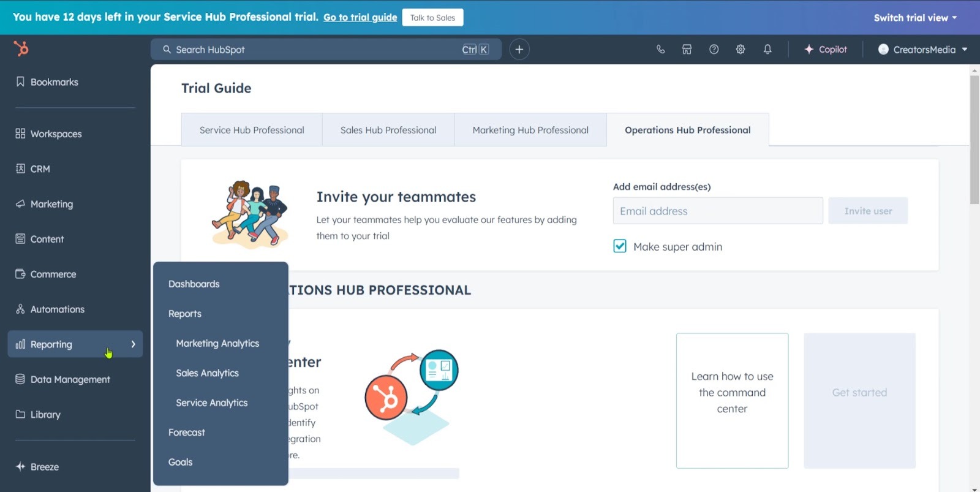Click the Go to trial guide link
The width and height of the screenshot is (980, 492).
pos(360,17)
